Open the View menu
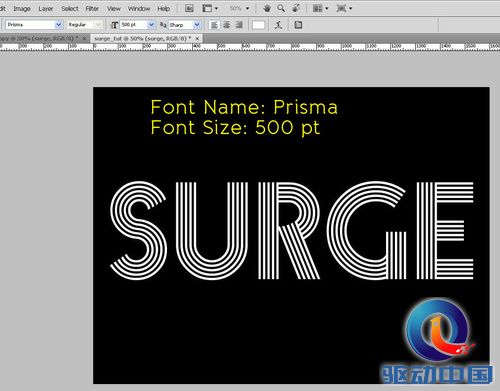Image resolution: width=500 pixels, height=391 pixels. (x=114, y=9)
